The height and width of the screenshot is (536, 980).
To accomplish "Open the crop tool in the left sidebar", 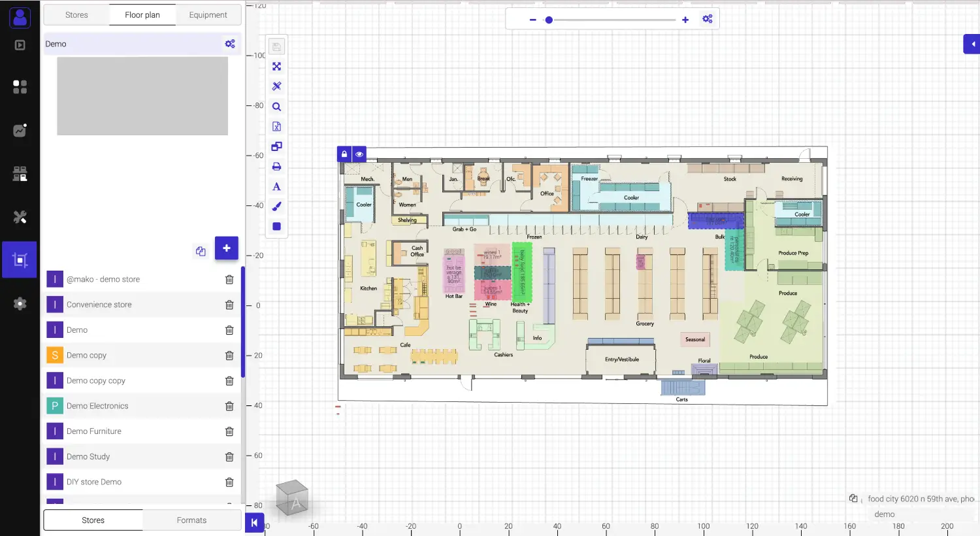I will (19, 260).
